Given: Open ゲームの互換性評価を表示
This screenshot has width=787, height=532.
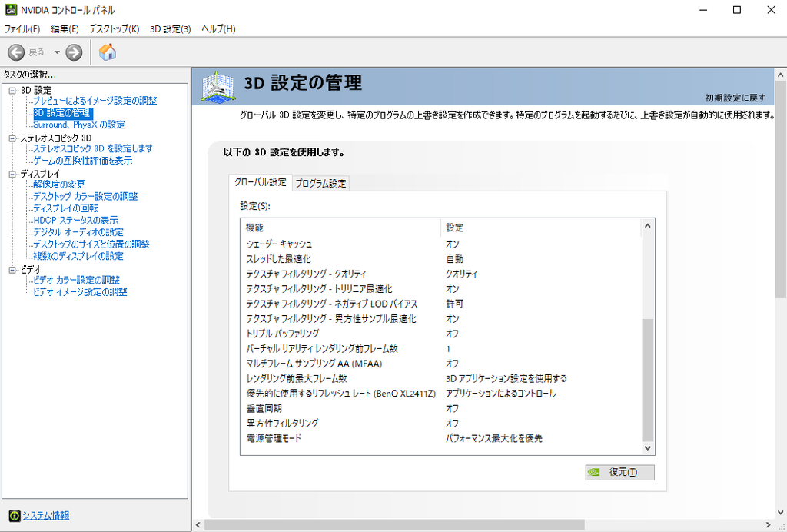Looking at the screenshot, I should coord(83,161).
